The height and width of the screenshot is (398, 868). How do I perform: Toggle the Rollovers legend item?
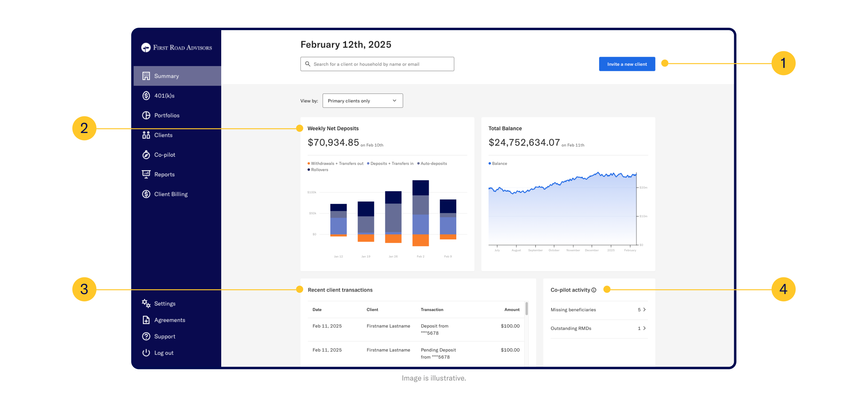click(x=318, y=169)
